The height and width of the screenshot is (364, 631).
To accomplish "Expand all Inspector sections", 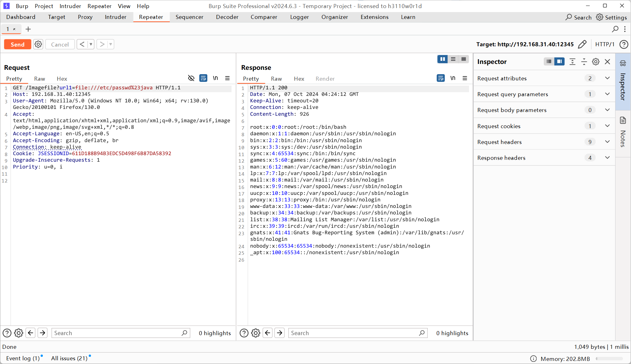I will point(572,62).
